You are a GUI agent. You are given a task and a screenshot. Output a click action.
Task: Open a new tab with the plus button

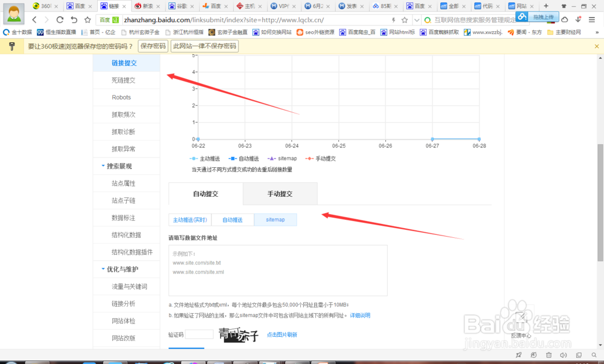tap(546, 6)
